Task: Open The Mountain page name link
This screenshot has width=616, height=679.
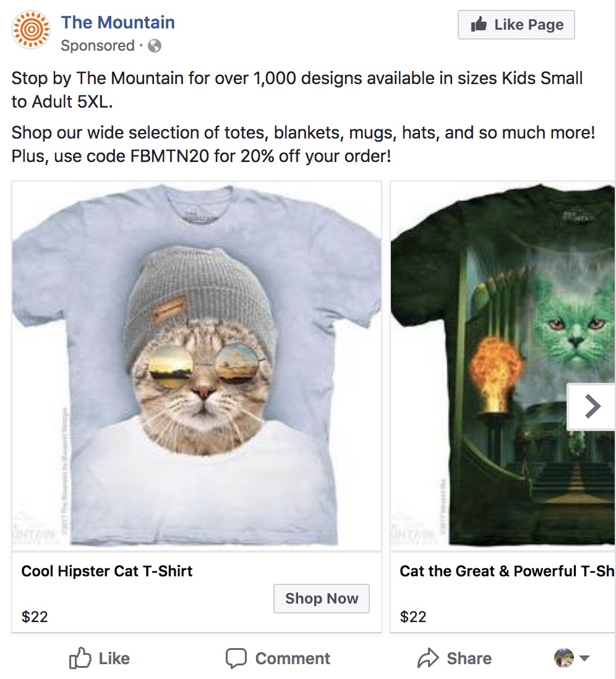Action: coord(118,23)
